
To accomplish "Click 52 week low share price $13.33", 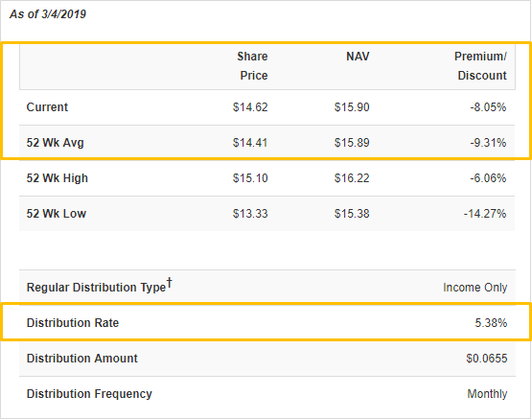I will 250,214.
